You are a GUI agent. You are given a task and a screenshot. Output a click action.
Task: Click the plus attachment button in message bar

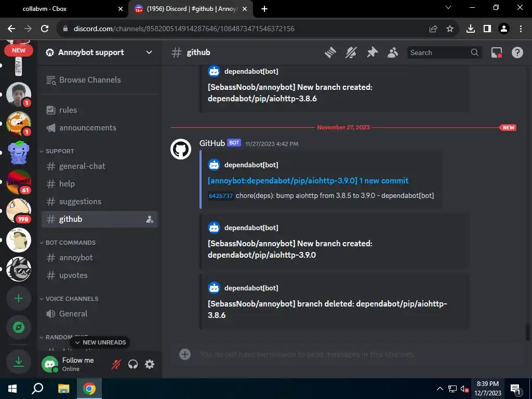point(185,354)
